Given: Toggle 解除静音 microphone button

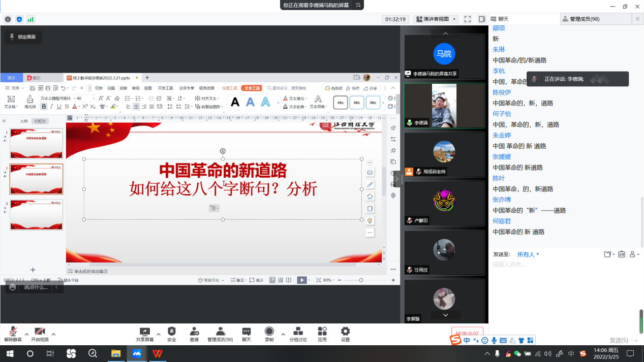Looking at the screenshot, I should tap(13, 332).
